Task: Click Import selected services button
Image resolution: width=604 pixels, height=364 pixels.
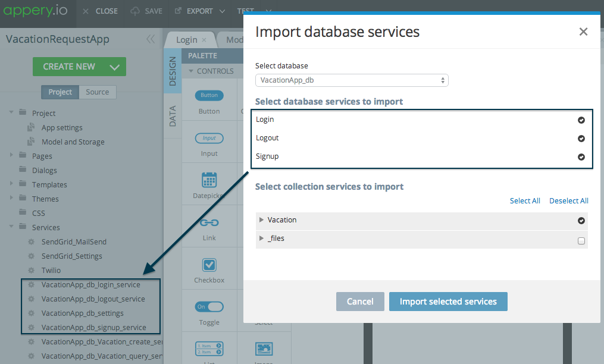Action: pyautogui.click(x=448, y=302)
